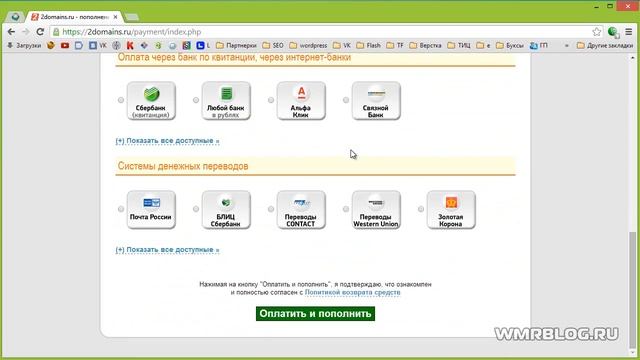The height and width of the screenshot is (360, 640).
Task: Click the green globe extension icon
Action: [613, 32]
